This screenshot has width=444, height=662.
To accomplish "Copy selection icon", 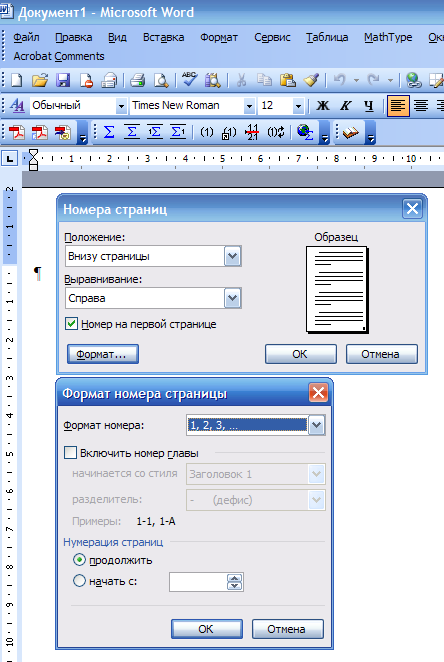I will coord(265,80).
